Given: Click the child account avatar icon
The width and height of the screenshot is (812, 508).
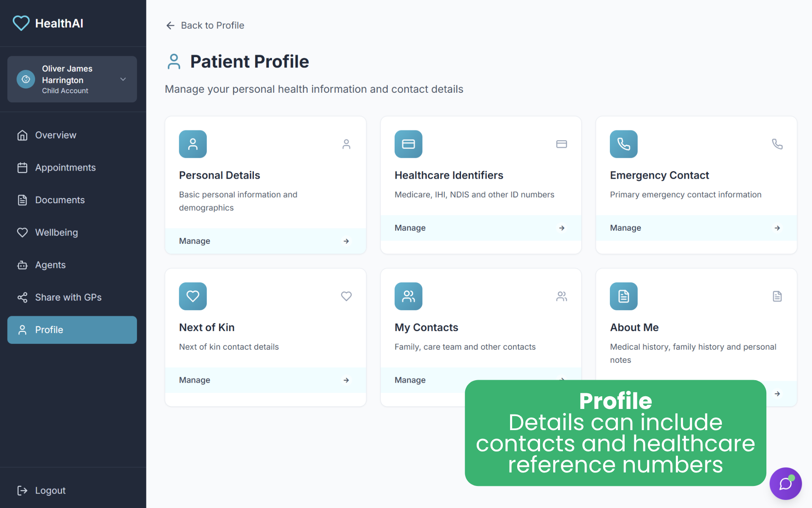Looking at the screenshot, I should (26, 79).
